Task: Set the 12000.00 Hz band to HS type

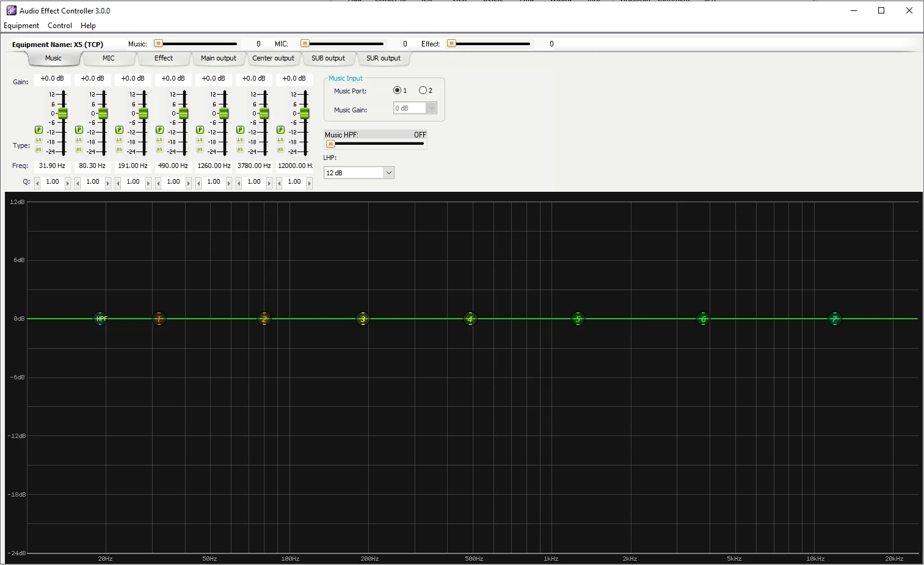Action: point(280,150)
